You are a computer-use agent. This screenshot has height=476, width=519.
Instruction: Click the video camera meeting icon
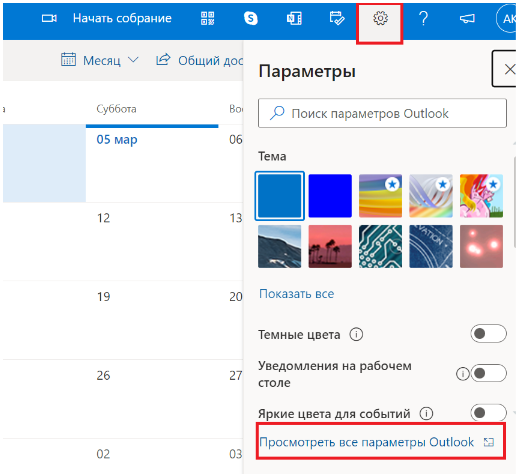click(x=49, y=18)
